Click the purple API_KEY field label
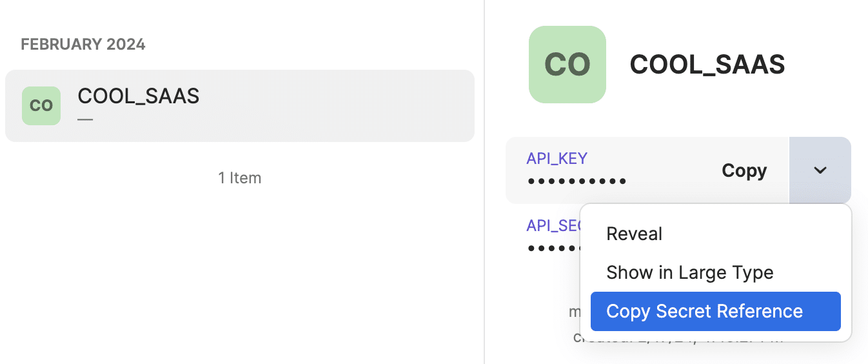The height and width of the screenshot is (364, 868). click(557, 159)
